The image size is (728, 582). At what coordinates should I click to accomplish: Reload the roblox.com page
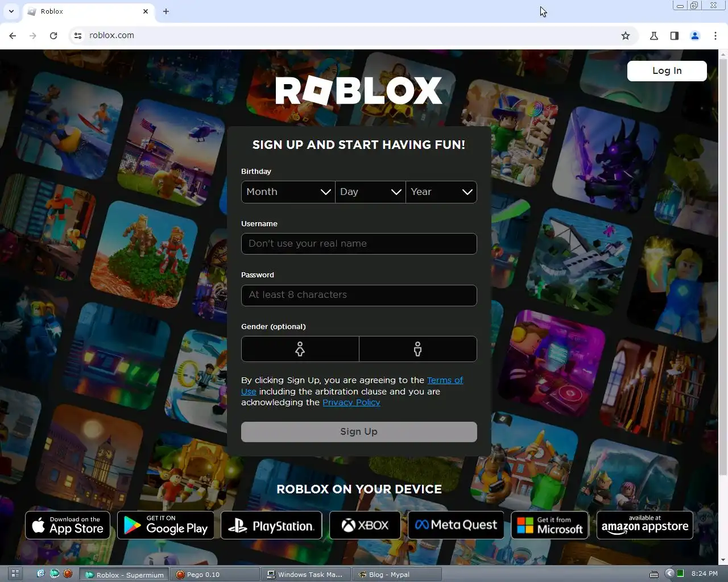coord(53,35)
